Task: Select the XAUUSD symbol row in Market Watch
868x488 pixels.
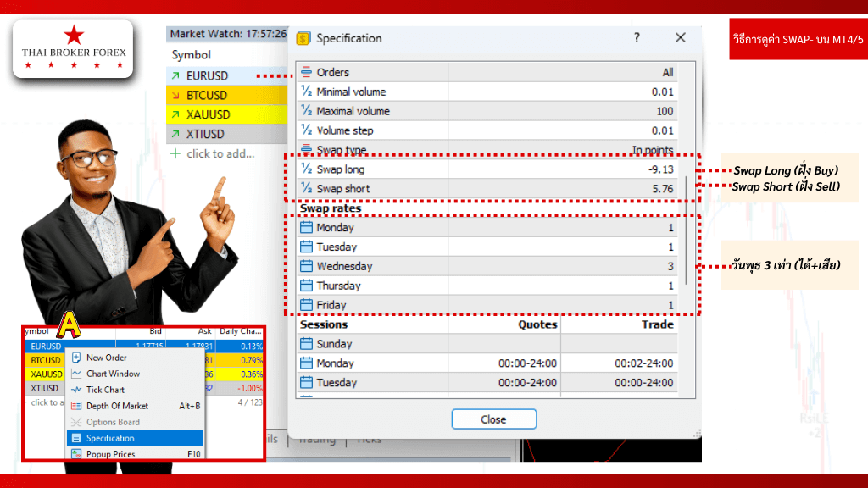Action: (x=227, y=114)
